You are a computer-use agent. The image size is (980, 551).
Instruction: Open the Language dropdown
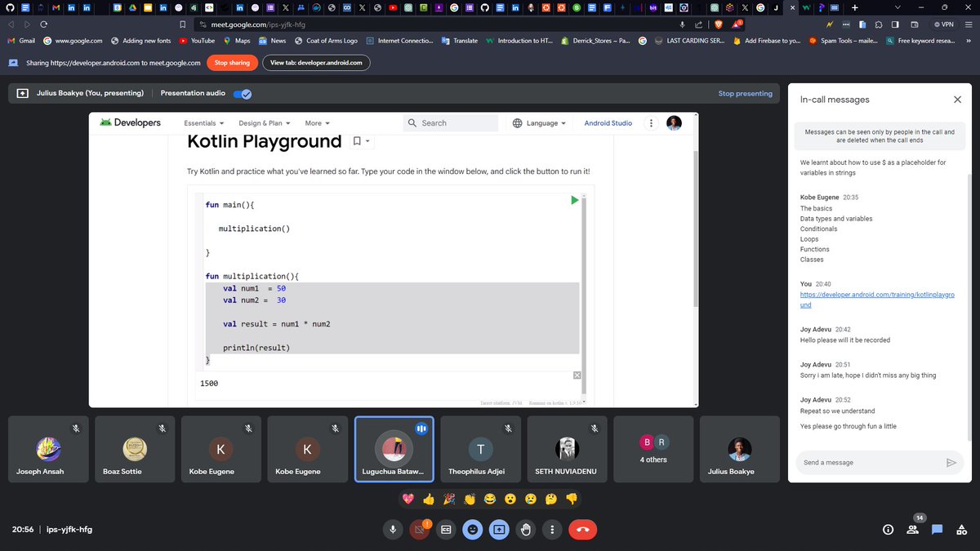[x=540, y=123]
